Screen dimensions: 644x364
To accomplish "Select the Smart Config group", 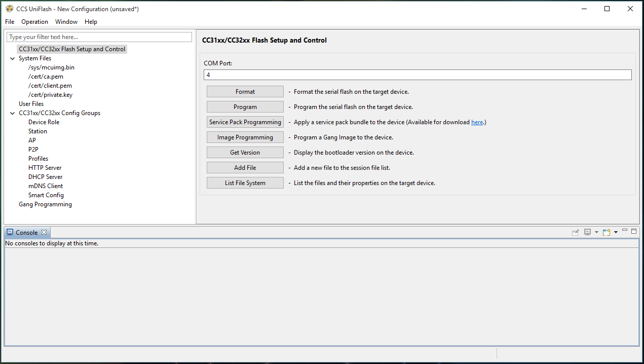I will point(46,195).
